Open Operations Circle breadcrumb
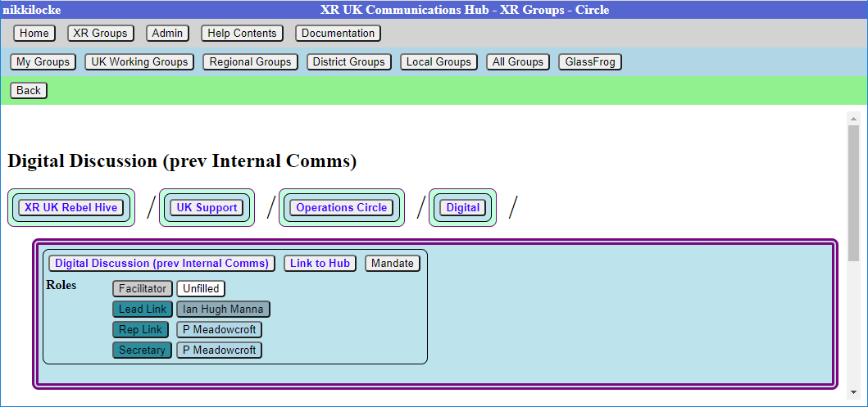The image size is (868, 407). pos(342,208)
